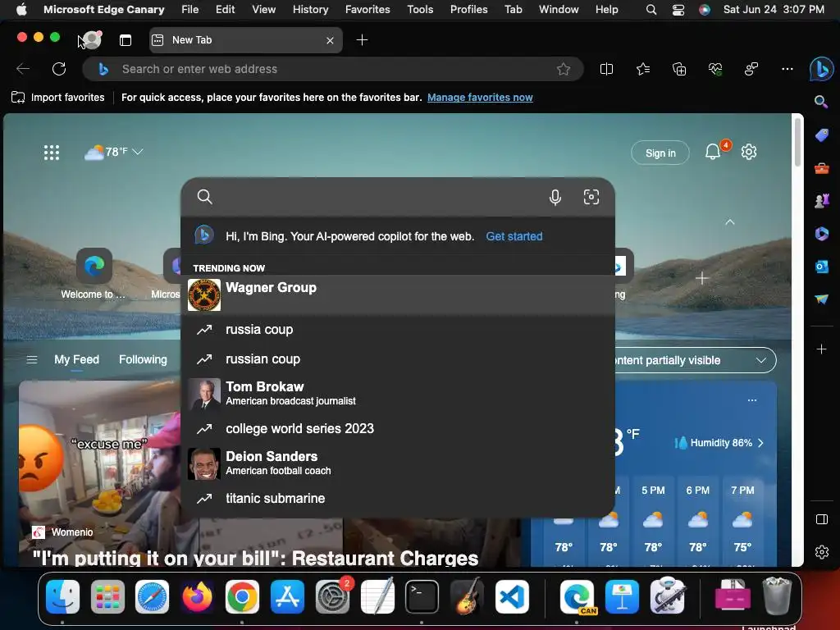Screen dimensions: 840x630
Task: Select the My Feed tab
Action: (x=76, y=359)
